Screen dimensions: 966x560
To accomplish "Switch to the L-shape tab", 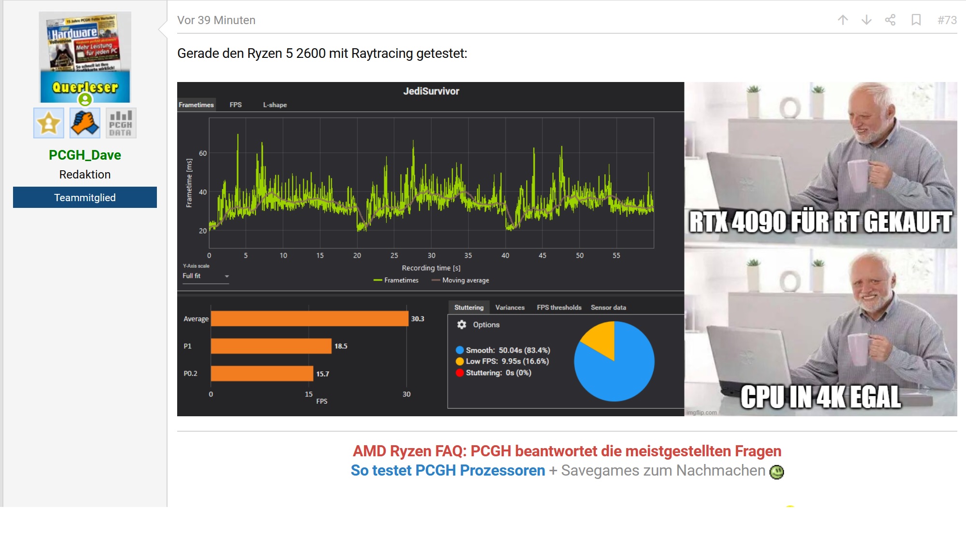I will [x=275, y=105].
